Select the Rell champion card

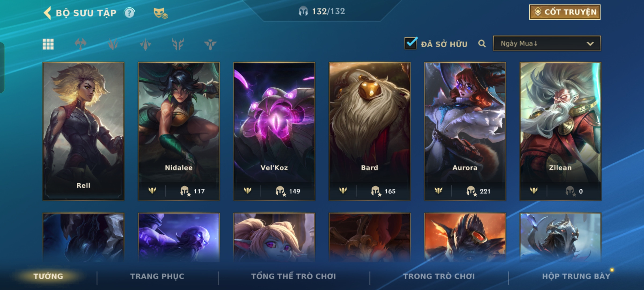coord(83,131)
